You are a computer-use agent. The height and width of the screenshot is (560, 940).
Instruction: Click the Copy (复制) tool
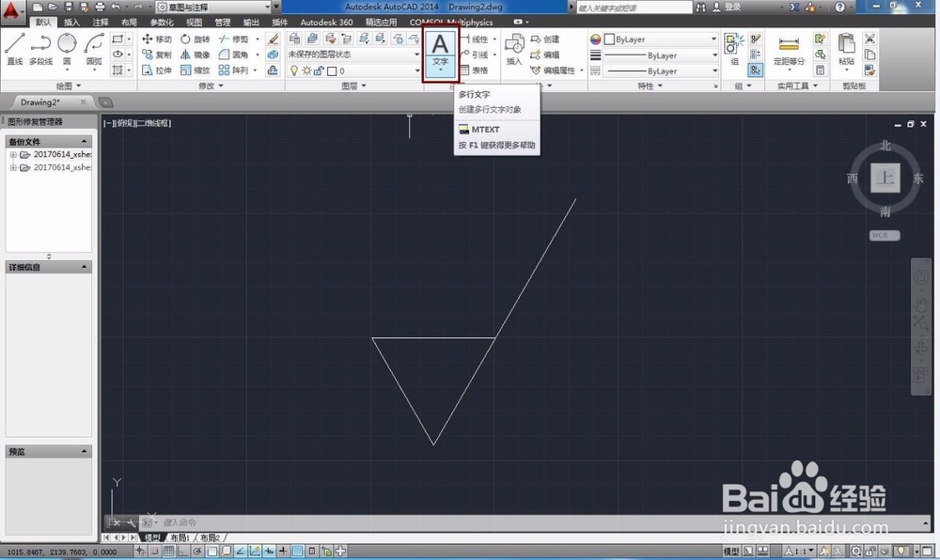point(157,54)
